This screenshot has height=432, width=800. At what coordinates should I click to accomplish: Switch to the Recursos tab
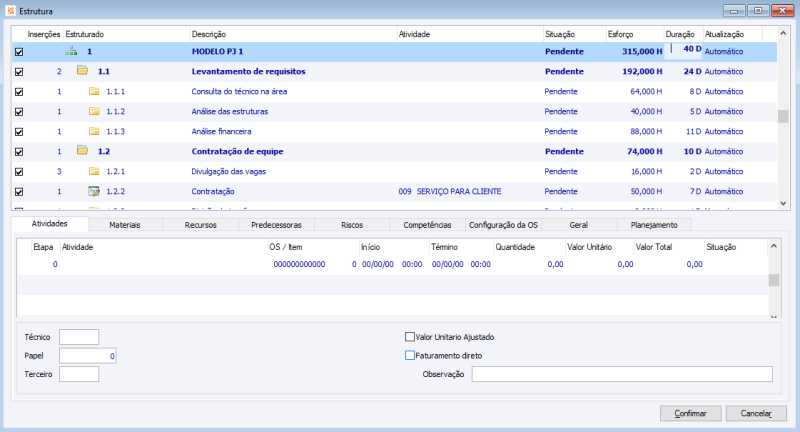pos(201,225)
